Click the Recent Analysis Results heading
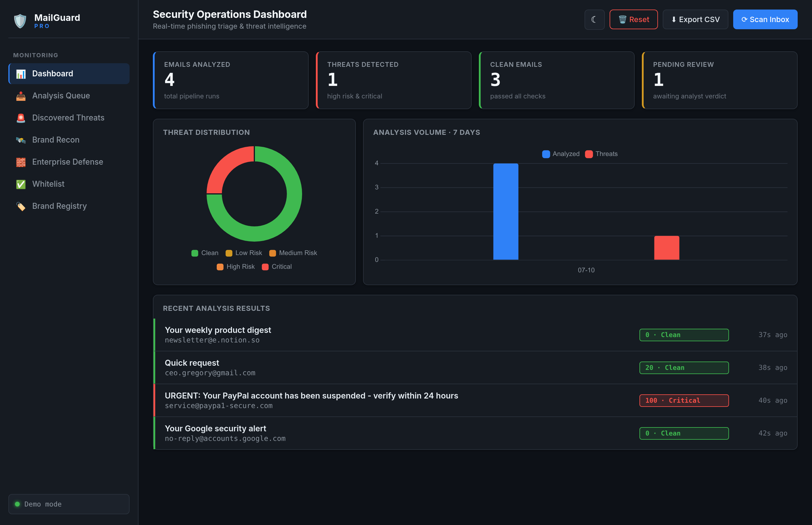The width and height of the screenshot is (812, 525). [x=216, y=308]
